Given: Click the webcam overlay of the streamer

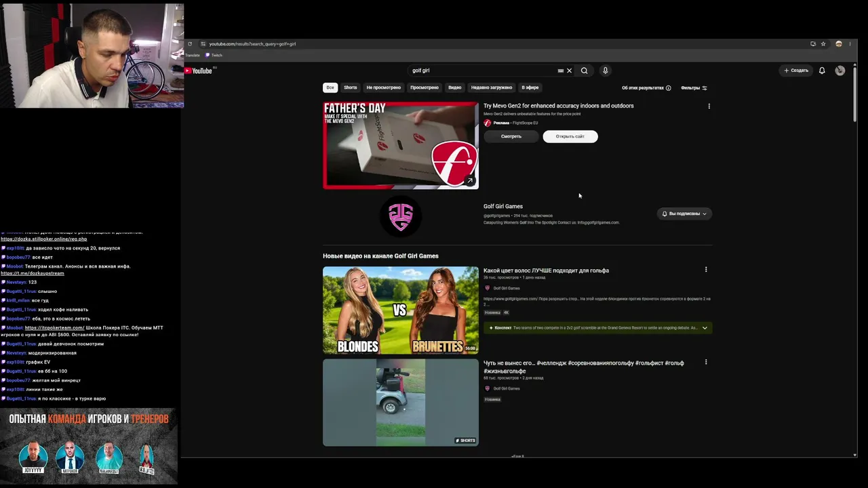Looking at the screenshot, I should click(92, 56).
